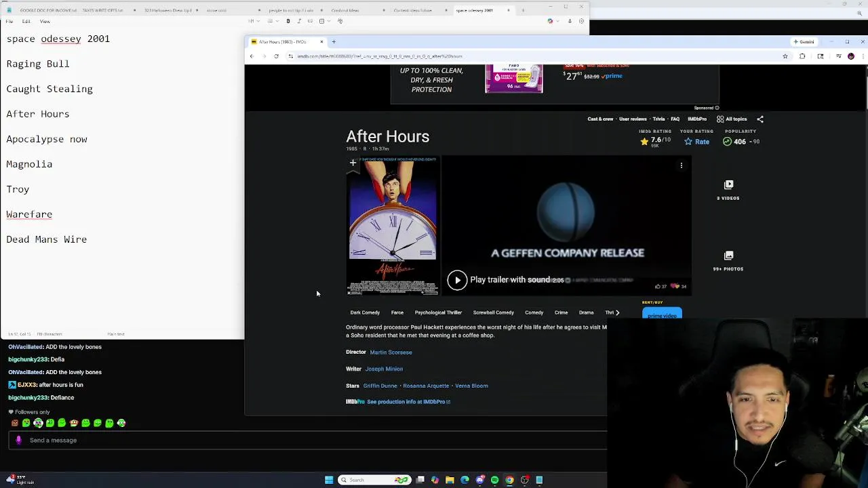Open a new Chrome tab

coord(334,42)
